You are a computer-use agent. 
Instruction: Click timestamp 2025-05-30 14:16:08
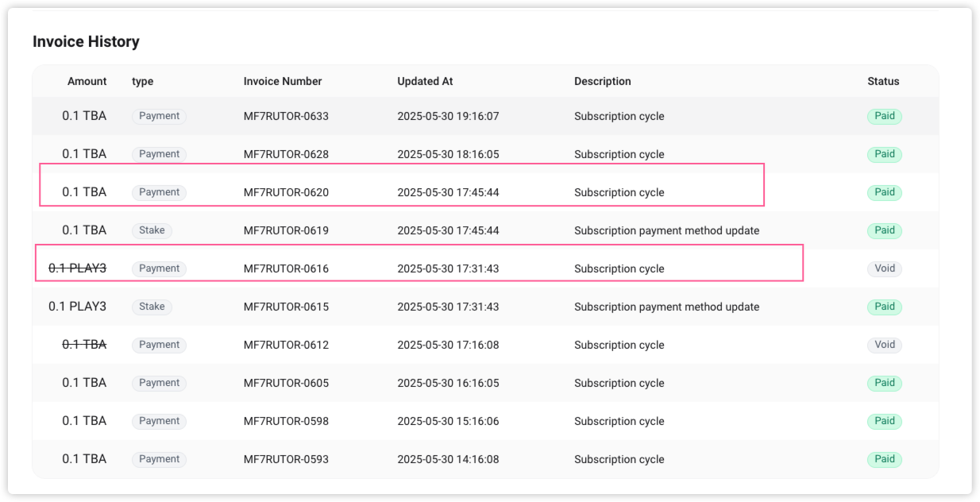(448, 459)
